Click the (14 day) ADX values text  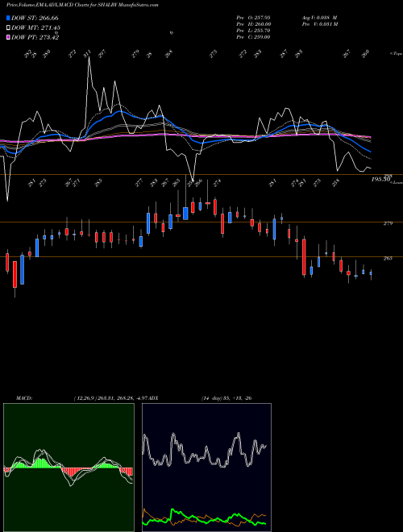(x=226, y=398)
